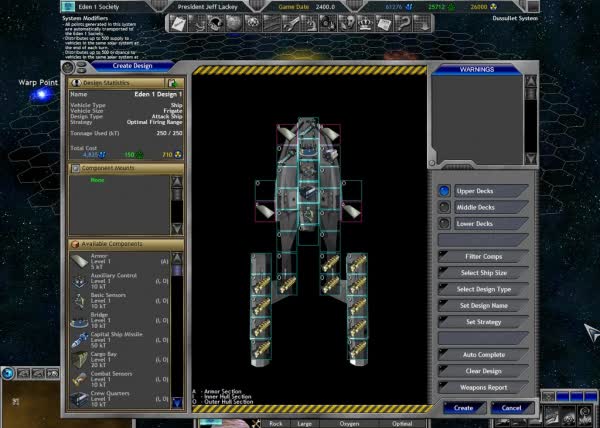This screenshot has height=428, width=600.
Task: Click the alien head icon in the toolbar
Action: pos(347,23)
